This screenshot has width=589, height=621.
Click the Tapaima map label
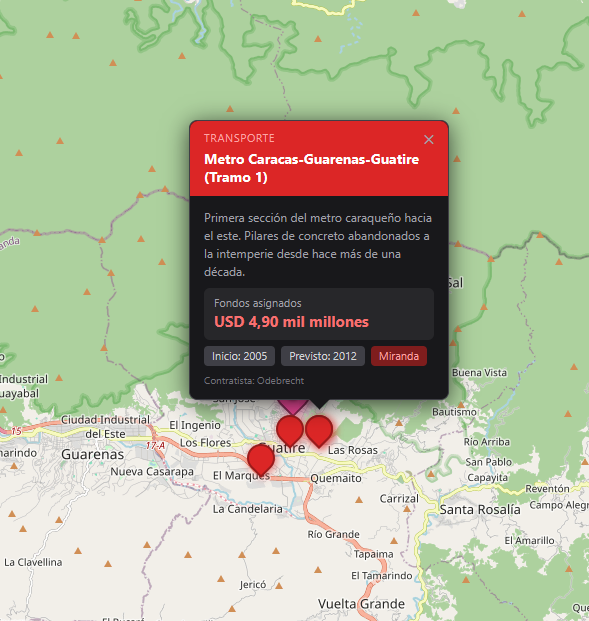click(x=374, y=554)
